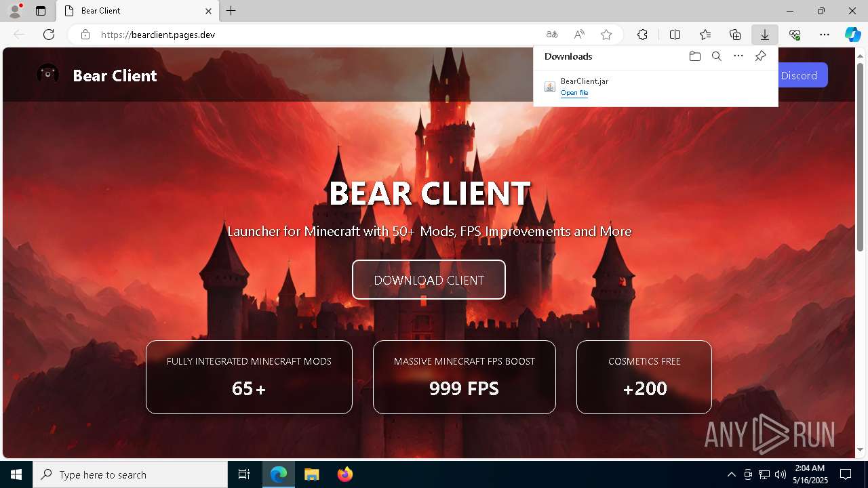This screenshot has width=868, height=488.
Task: Go back to the previous page
Action: (x=19, y=35)
